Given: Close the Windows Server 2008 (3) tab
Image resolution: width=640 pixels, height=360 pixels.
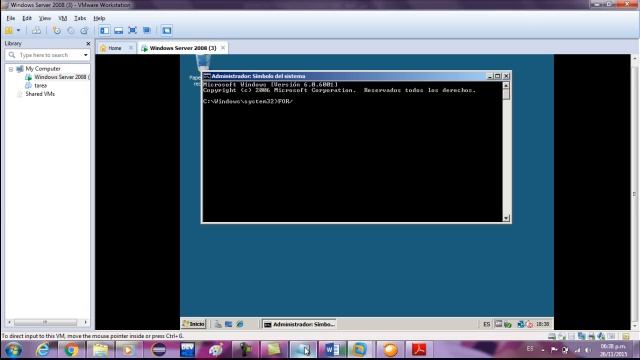Looking at the screenshot, I should [223, 48].
